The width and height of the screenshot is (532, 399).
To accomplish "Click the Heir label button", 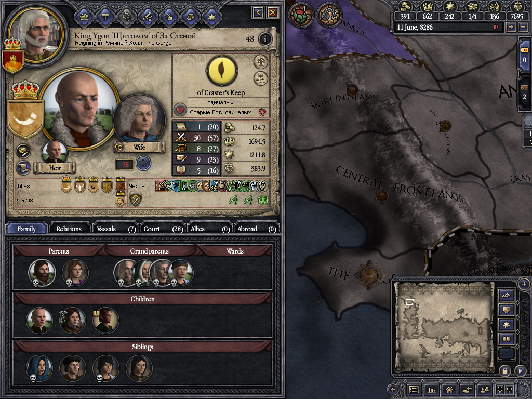I will click(x=55, y=168).
